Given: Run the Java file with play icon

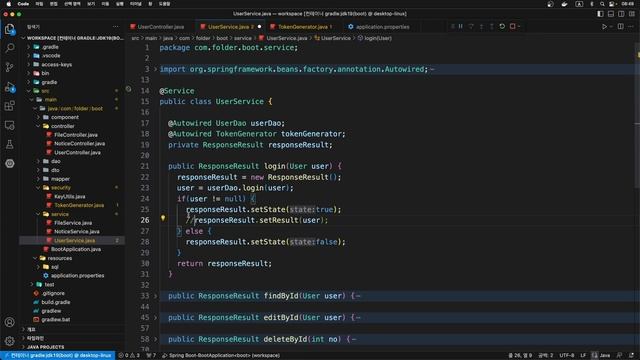Looking at the screenshot, I should tap(604, 27).
